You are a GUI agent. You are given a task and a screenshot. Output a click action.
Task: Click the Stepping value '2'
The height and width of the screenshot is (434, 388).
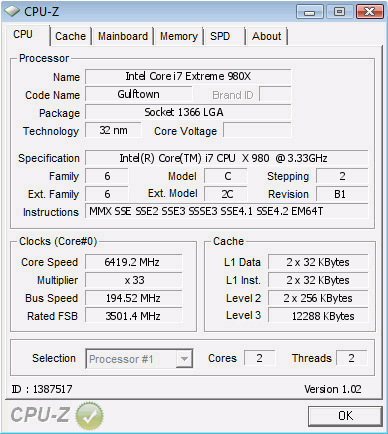click(342, 176)
